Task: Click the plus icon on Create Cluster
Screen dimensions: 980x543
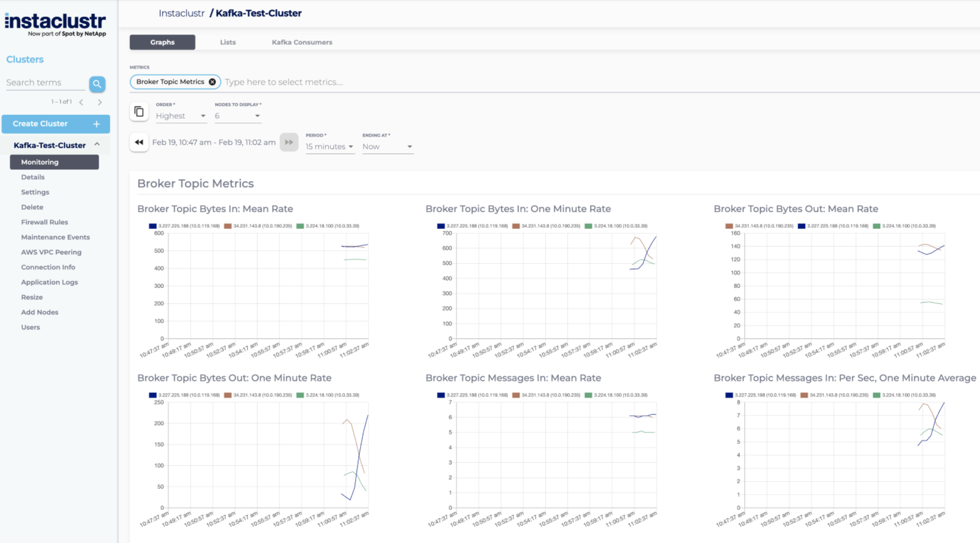Action: pyautogui.click(x=97, y=124)
